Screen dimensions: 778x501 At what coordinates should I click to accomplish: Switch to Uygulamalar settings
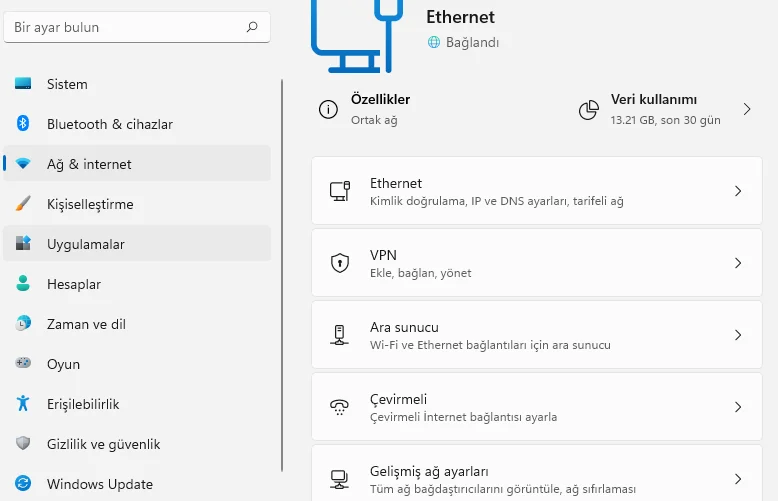[x=137, y=244]
